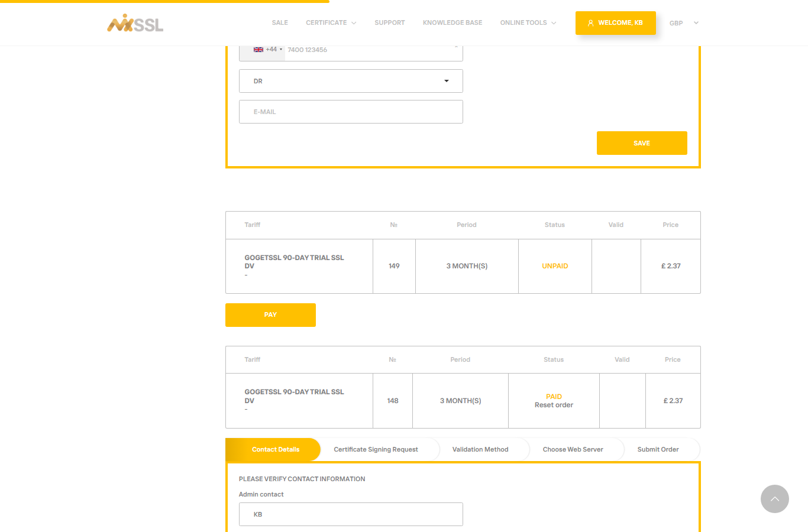Go to the Submit Order tab

(x=658, y=449)
